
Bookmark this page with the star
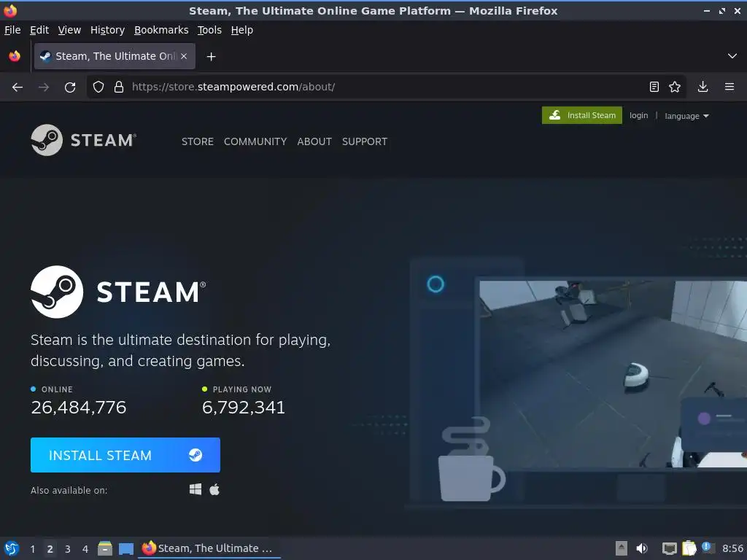click(x=675, y=87)
